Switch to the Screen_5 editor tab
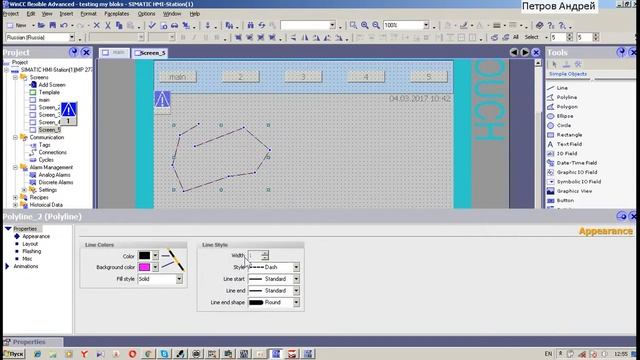This screenshot has width=640, height=360. [150, 53]
